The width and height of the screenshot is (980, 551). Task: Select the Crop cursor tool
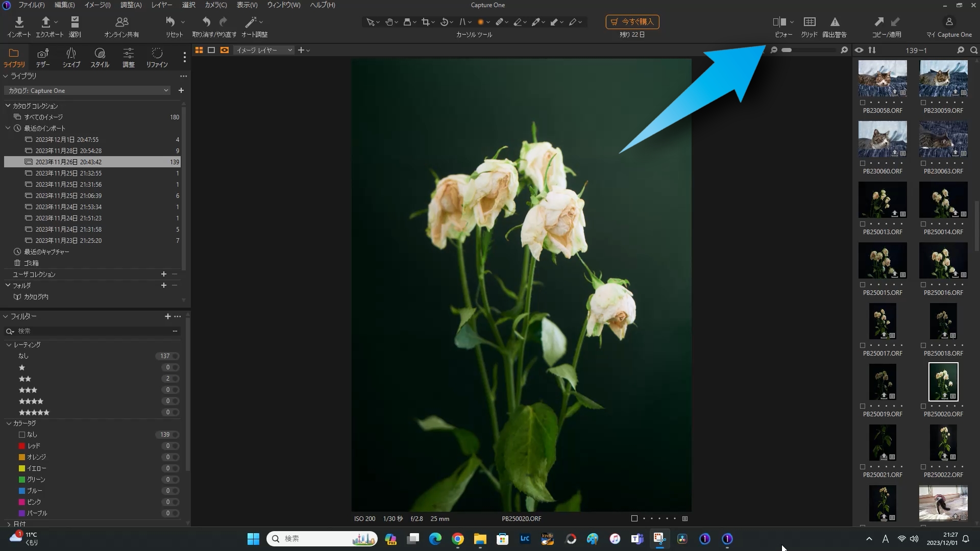425,22
